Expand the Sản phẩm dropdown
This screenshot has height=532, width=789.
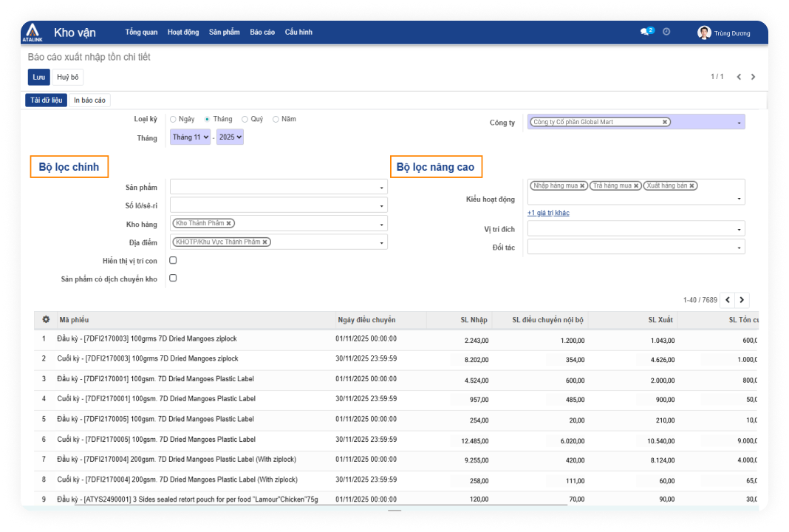pyautogui.click(x=382, y=188)
